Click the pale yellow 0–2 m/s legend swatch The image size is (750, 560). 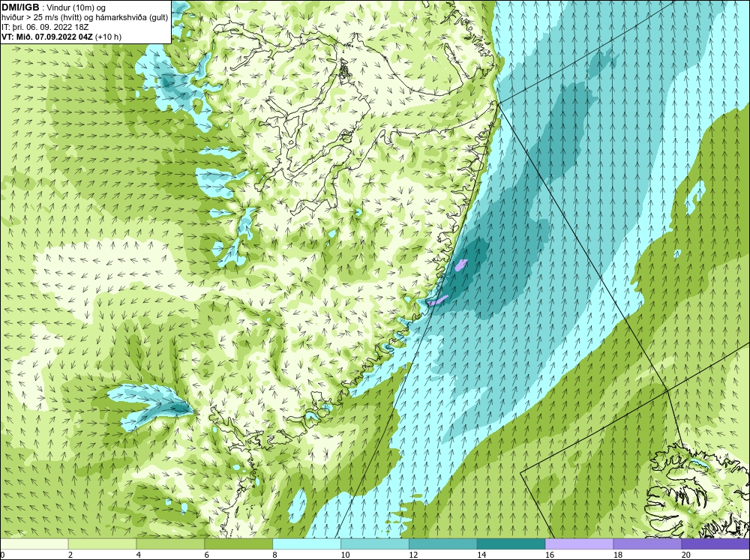point(34,544)
